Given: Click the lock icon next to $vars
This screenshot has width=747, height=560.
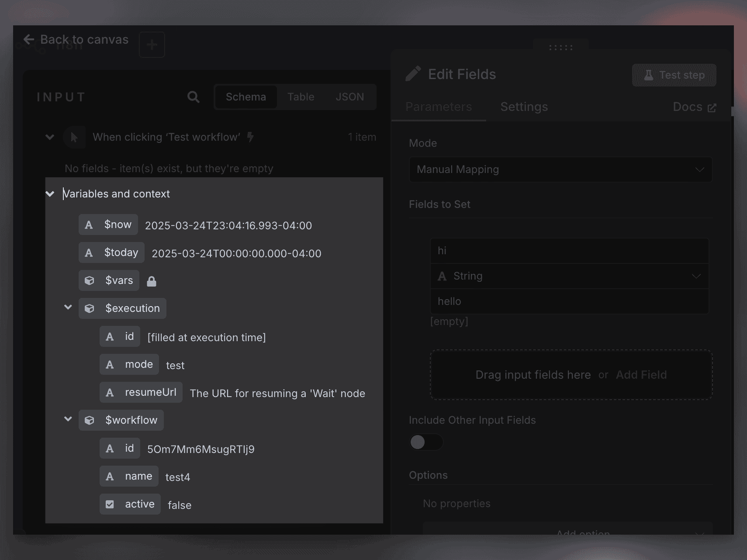Looking at the screenshot, I should click(152, 281).
